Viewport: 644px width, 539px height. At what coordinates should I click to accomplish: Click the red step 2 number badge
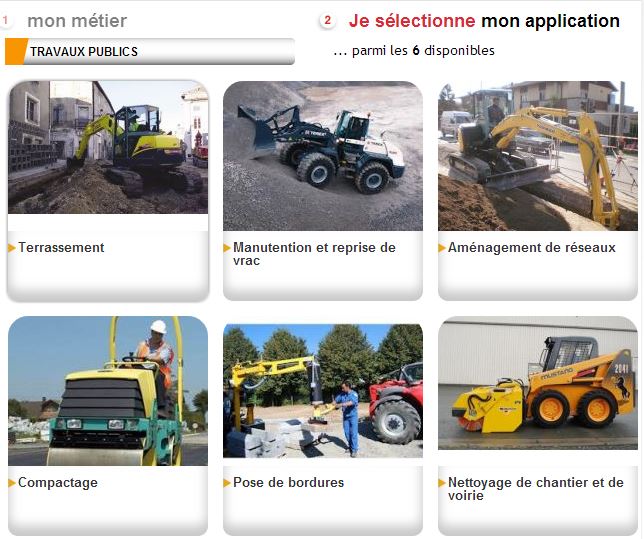[x=327, y=20]
